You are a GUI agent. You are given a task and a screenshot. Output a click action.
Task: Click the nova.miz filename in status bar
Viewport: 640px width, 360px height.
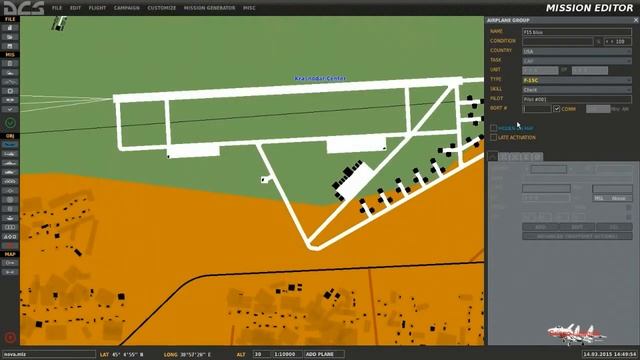49,354
